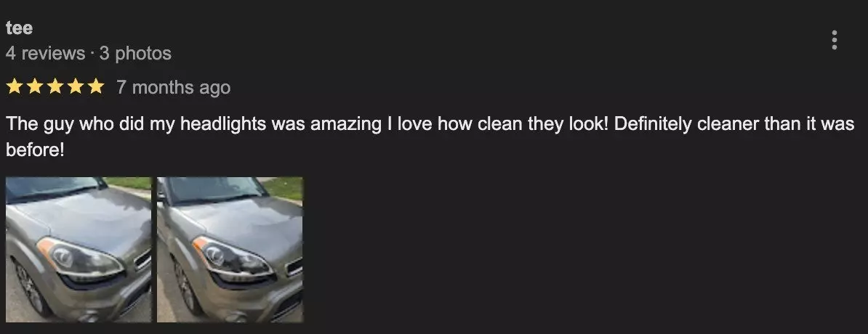Screen dimensions: 868x334
Task: Click the fifth yellow rating star
Action: click(96, 87)
